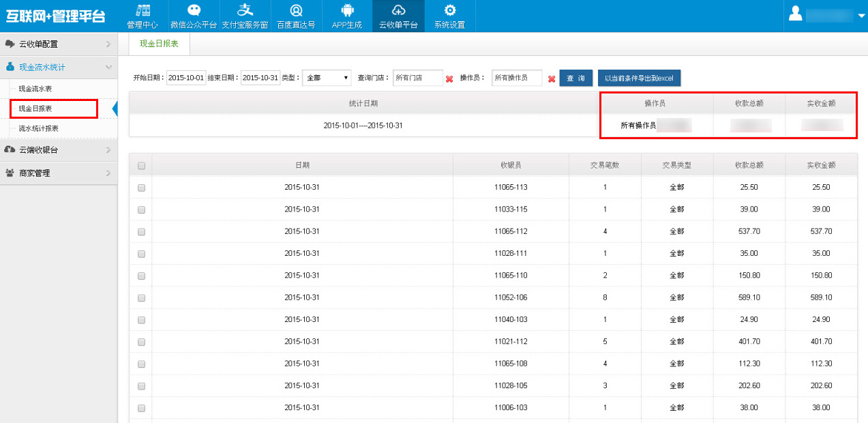Select the row checkbox for 11040-103
The height and width of the screenshot is (423, 868).
141,320
